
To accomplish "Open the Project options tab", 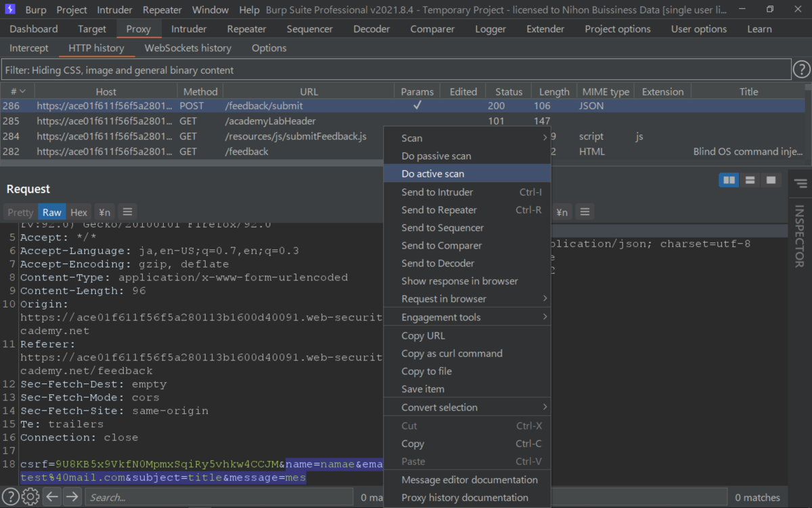I will click(x=618, y=29).
